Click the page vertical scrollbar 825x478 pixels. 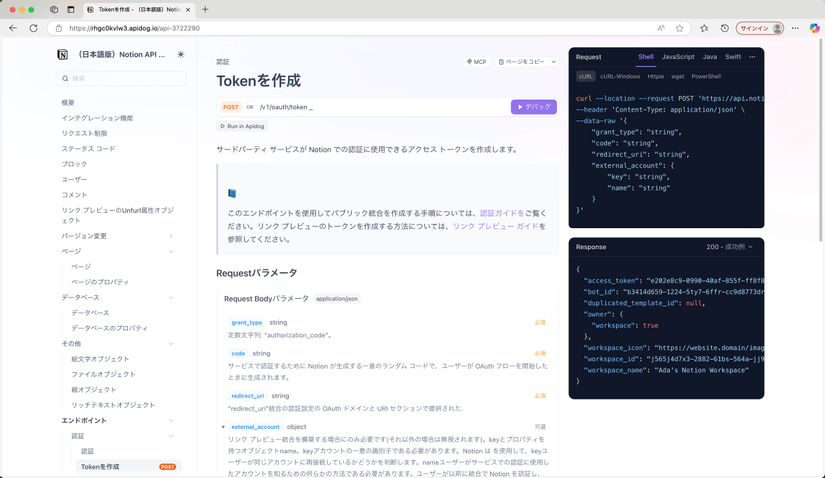(821, 142)
